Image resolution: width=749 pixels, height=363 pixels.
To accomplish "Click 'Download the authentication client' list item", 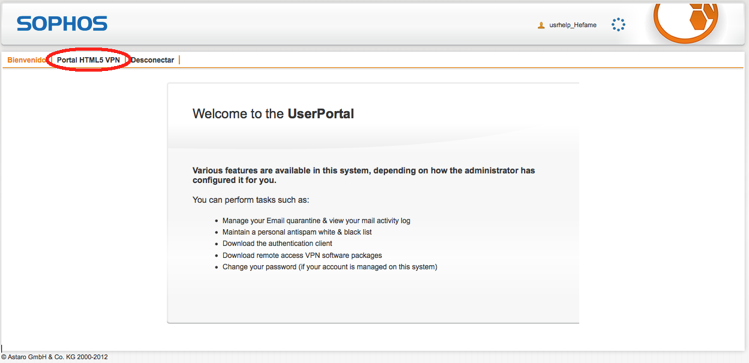I will coord(277,244).
